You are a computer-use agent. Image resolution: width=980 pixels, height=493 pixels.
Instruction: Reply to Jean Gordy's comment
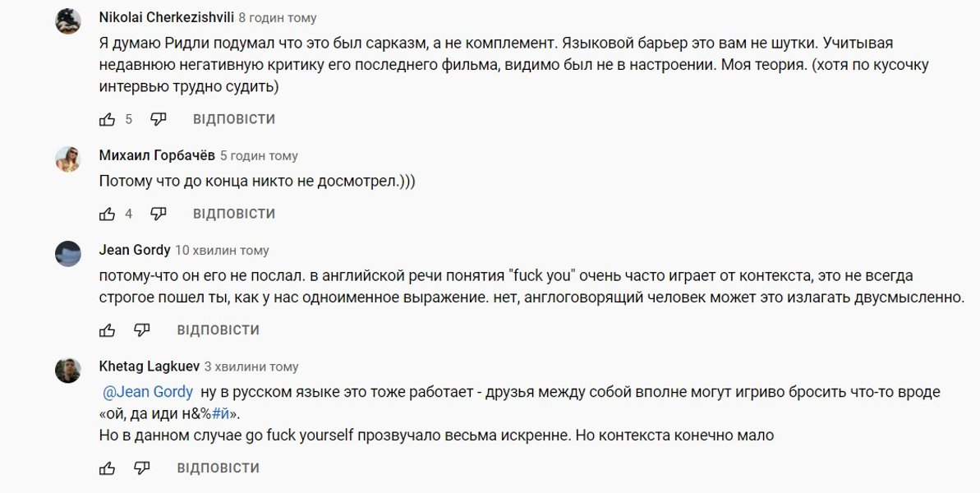[x=218, y=330]
